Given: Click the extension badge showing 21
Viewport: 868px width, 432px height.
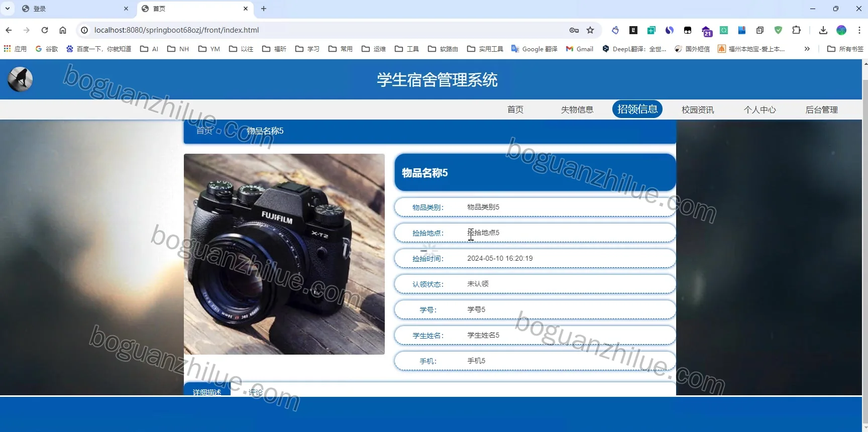Looking at the screenshot, I should click(706, 31).
